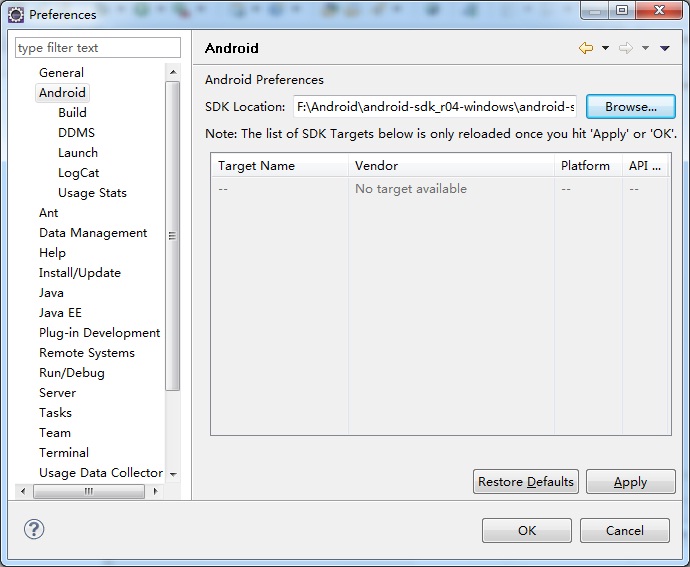Click Restore Defaults
This screenshot has height=567, width=690.
click(x=525, y=482)
